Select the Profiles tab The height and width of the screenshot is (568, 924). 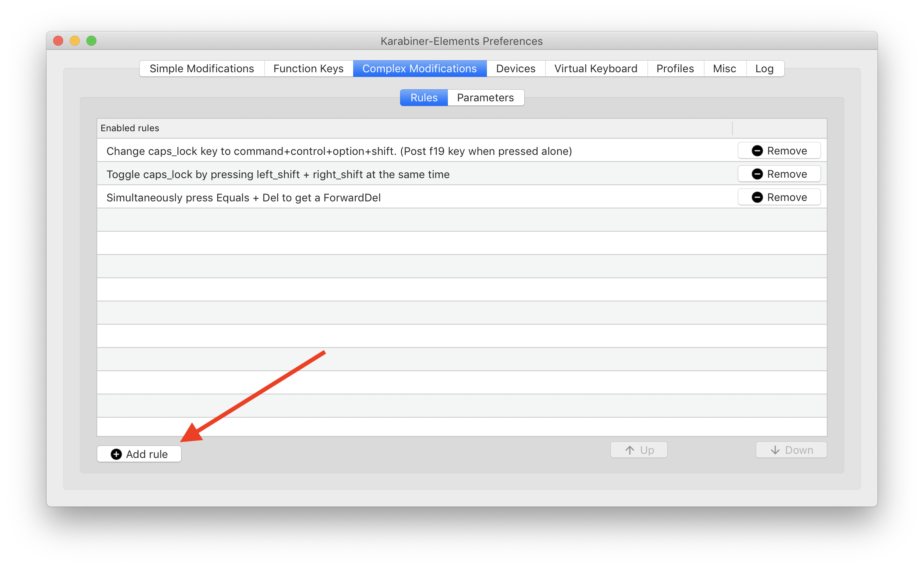click(675, 69)
